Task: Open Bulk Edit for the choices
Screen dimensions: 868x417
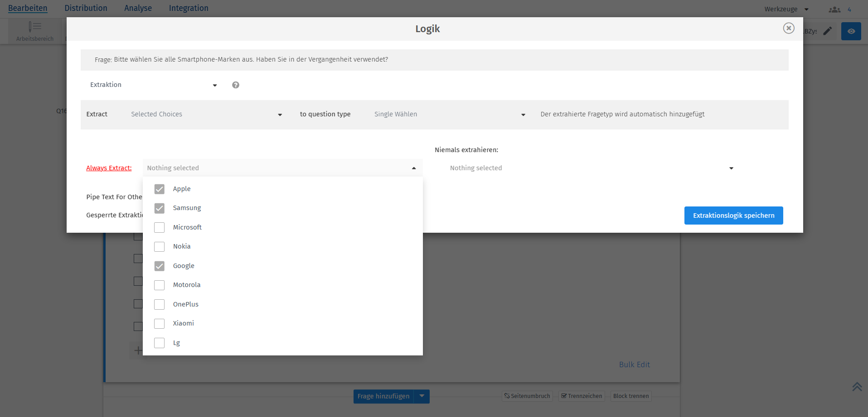Action: pyautogui.click(x=634, y=364)
